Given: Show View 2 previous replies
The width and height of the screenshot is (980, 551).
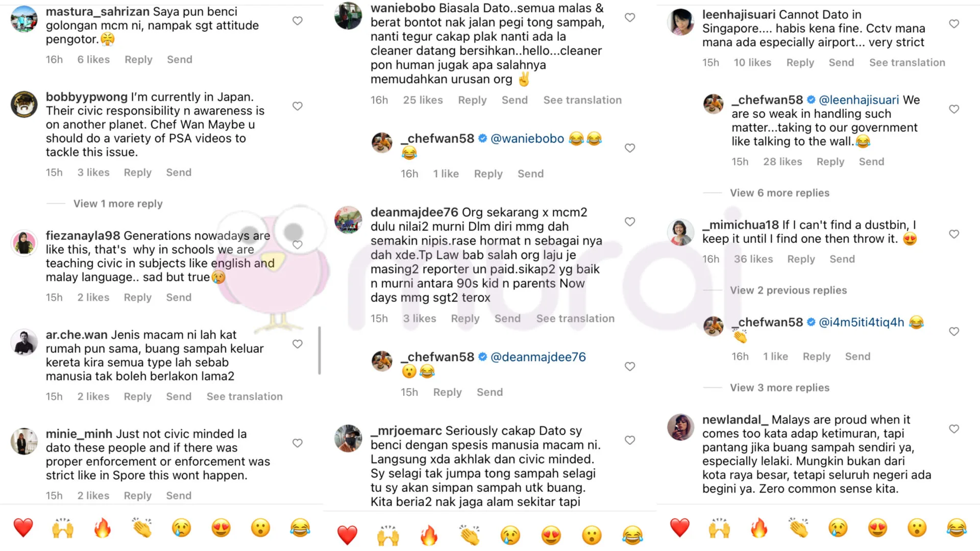Looking at the screenshot, I should tap(788, 290).
